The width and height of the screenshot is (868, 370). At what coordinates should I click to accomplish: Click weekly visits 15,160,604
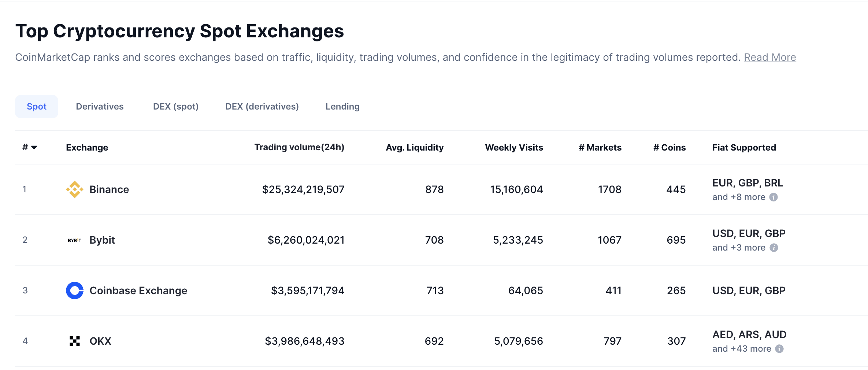pyautogui.click(x=516, y=189)
